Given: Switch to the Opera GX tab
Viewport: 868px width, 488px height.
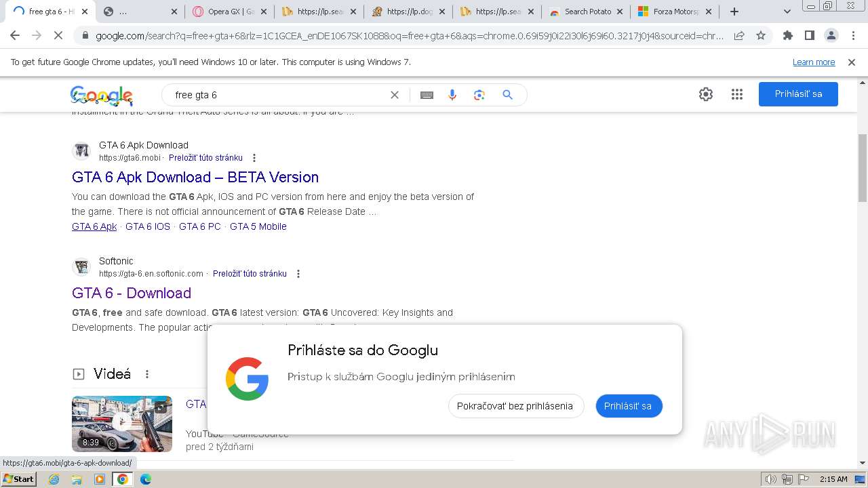Looking at the screenshot, I should (230, 12).
